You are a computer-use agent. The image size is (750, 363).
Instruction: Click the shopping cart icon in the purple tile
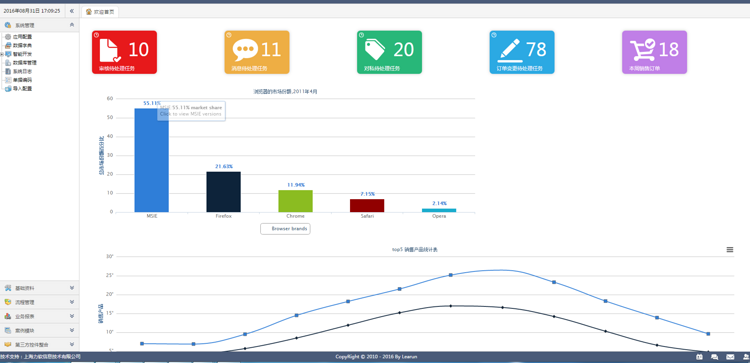pyautogui.click(x=642, y=50)
